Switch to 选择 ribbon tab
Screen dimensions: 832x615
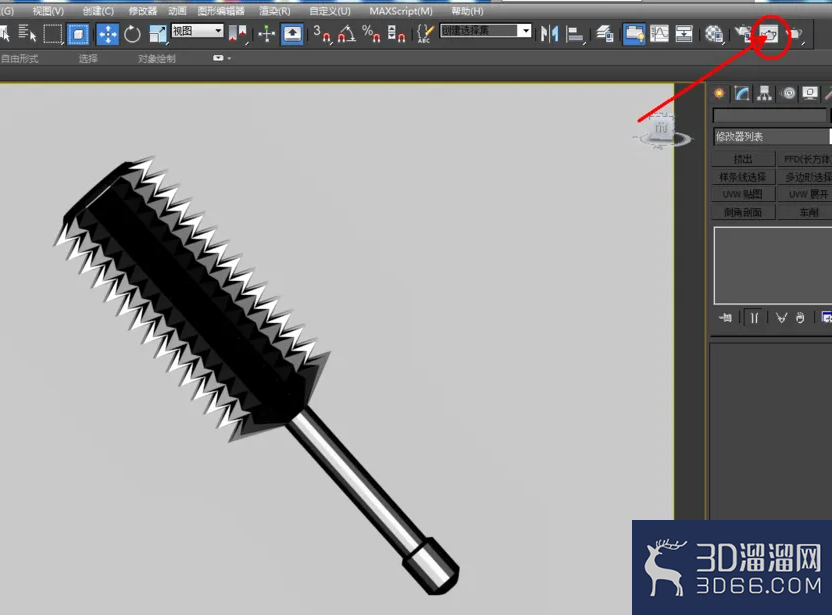(88, 58)
